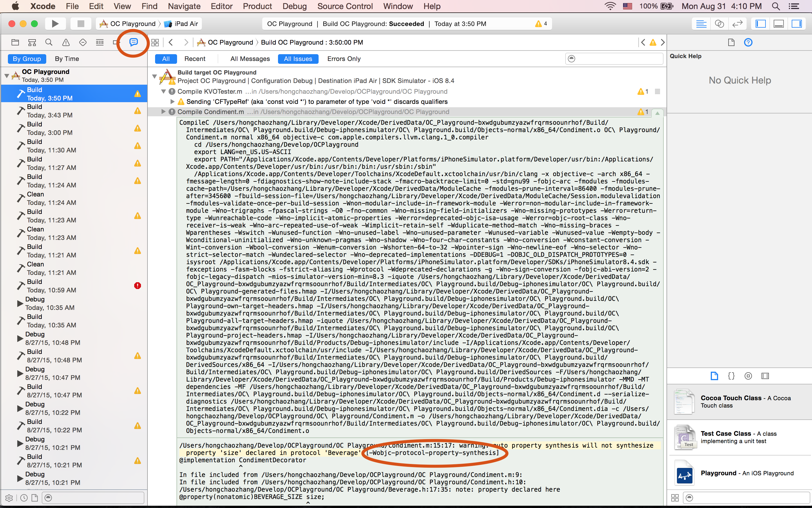Image resolution: width=812 pixels, height=508 pixels.
Task: Show the Code Snippet library
Action: [731, 376]
